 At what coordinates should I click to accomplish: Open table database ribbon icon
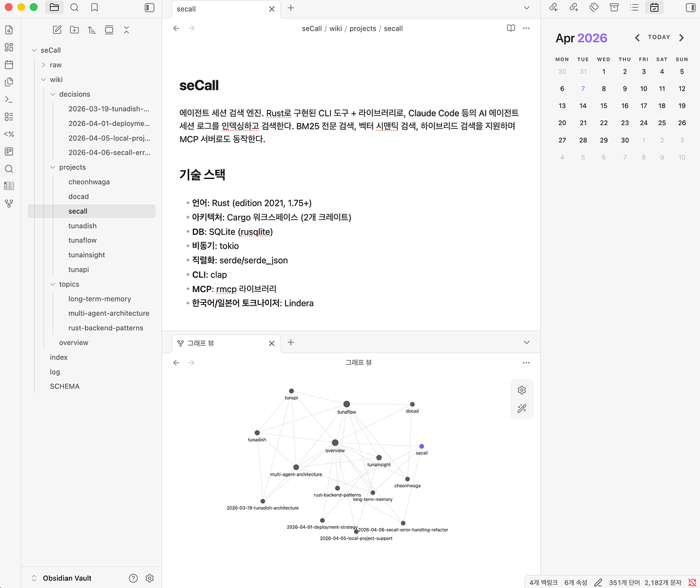pyautogui.click(x=9, y=186)
